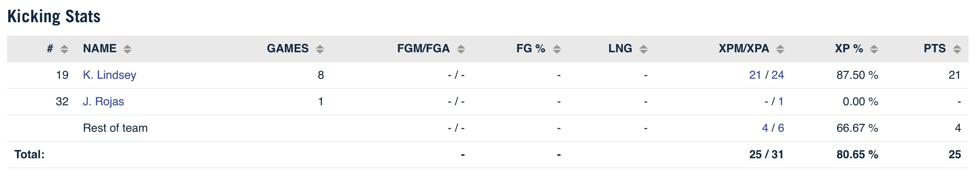Open K. Lindsey player link
Screen dimensions: 980x179
tap(110, 75)
